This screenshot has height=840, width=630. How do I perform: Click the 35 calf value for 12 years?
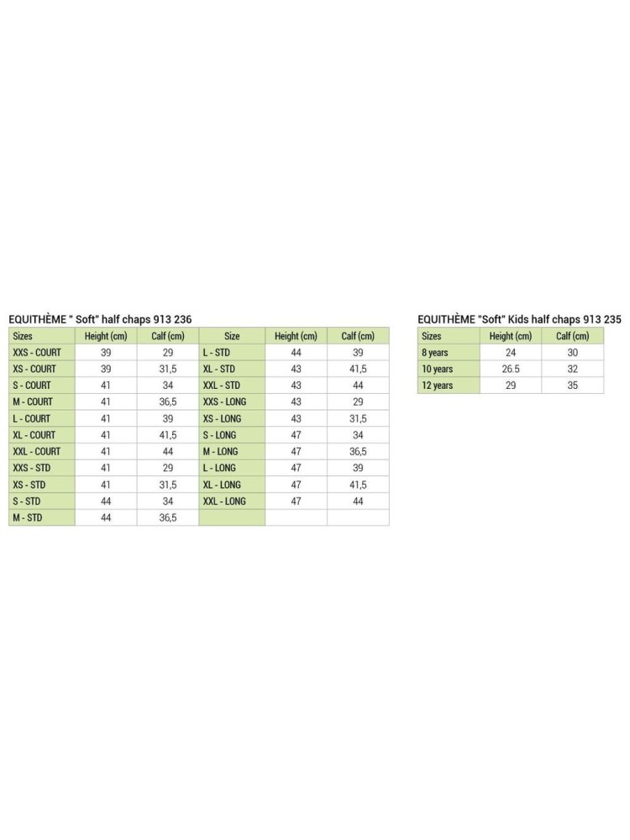pos(573,386)
